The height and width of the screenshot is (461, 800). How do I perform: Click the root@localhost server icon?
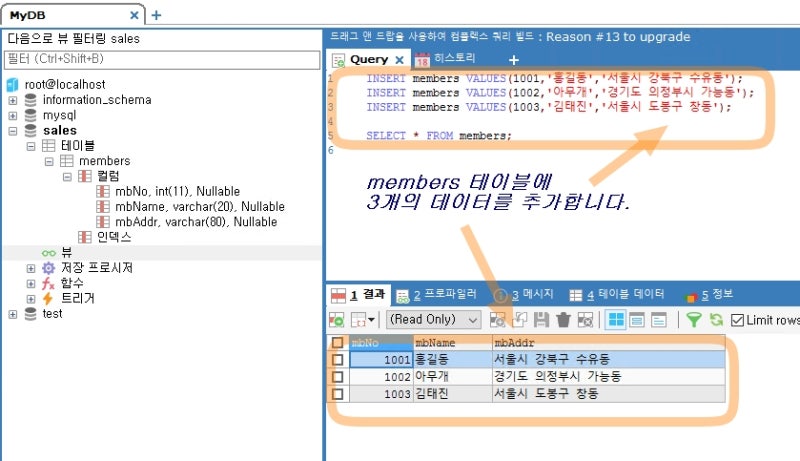tap(12, 85)
